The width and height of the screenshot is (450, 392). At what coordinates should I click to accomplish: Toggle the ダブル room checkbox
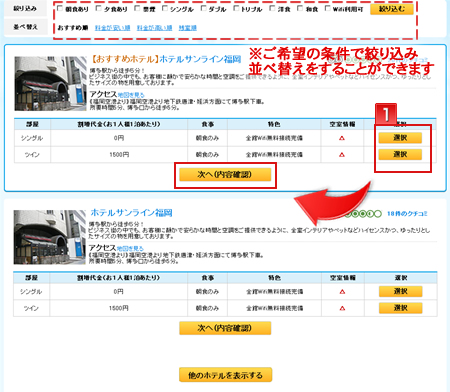click(204, 8)
